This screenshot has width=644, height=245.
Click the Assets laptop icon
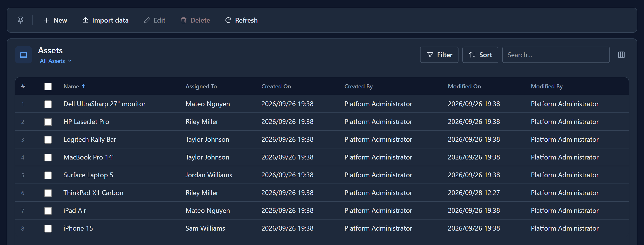24,55
